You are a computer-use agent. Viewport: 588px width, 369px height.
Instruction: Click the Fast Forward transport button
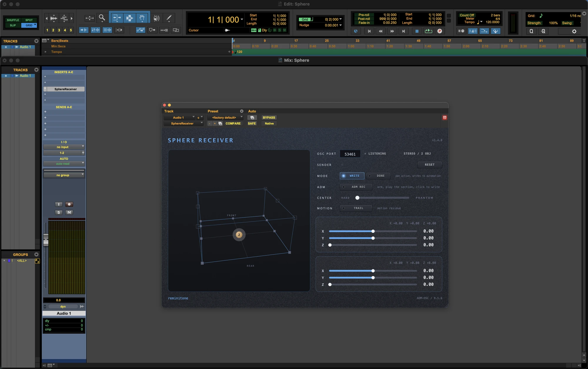(392, 31)
